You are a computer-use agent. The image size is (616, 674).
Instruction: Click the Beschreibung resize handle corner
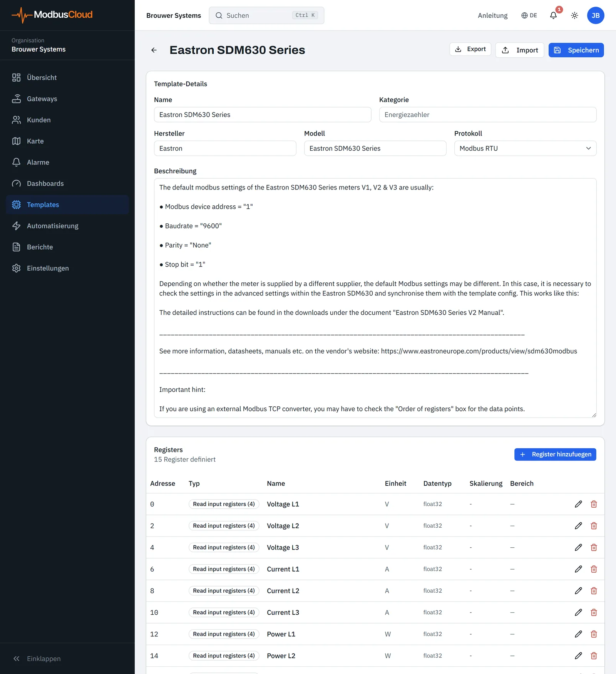(x=594, y=415)
